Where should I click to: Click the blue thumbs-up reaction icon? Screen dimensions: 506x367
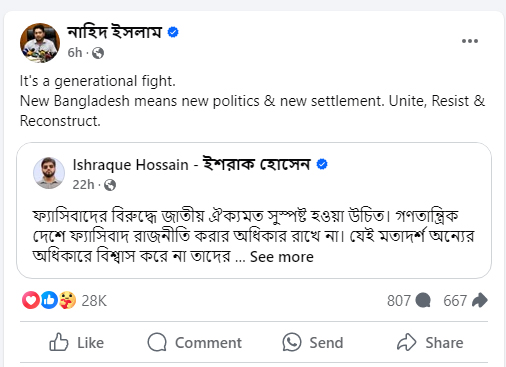pos(49,300)
